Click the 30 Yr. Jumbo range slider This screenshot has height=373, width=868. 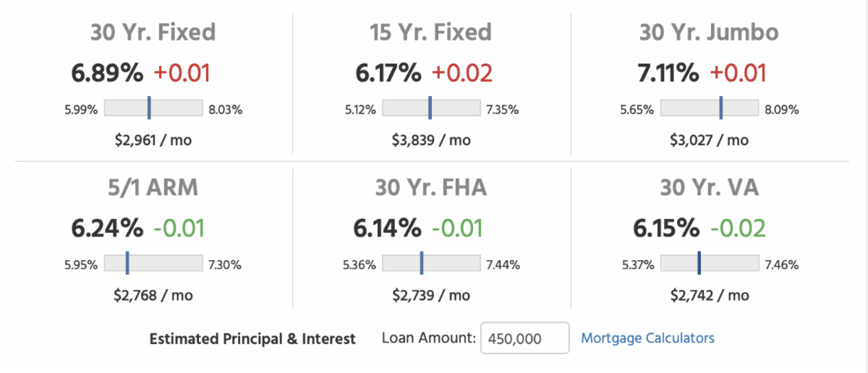(710, 108)
